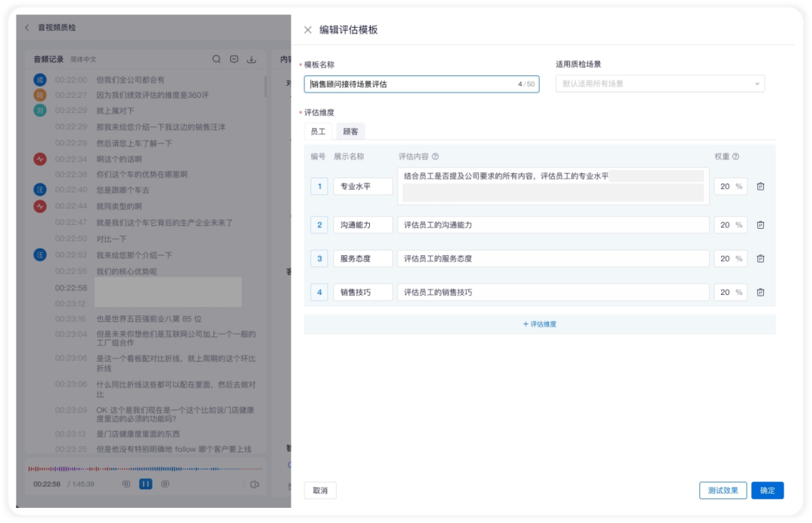Show help icon beside 权重 header

(735, 157)
